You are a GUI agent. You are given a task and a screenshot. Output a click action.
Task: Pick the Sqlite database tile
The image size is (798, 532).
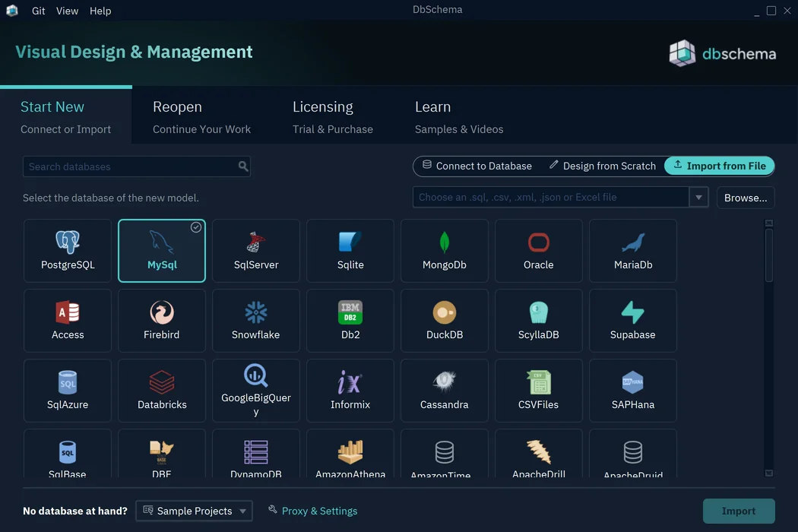click(350, 251)
